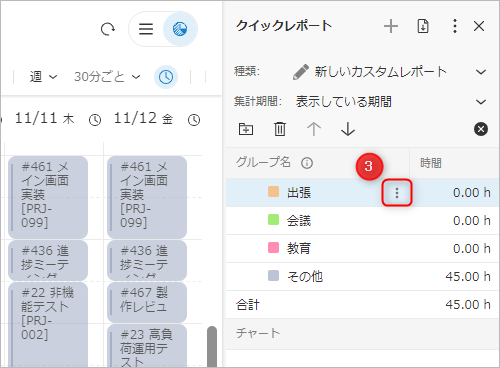Move group down with down arrow
500x368 pixels.
348,129
